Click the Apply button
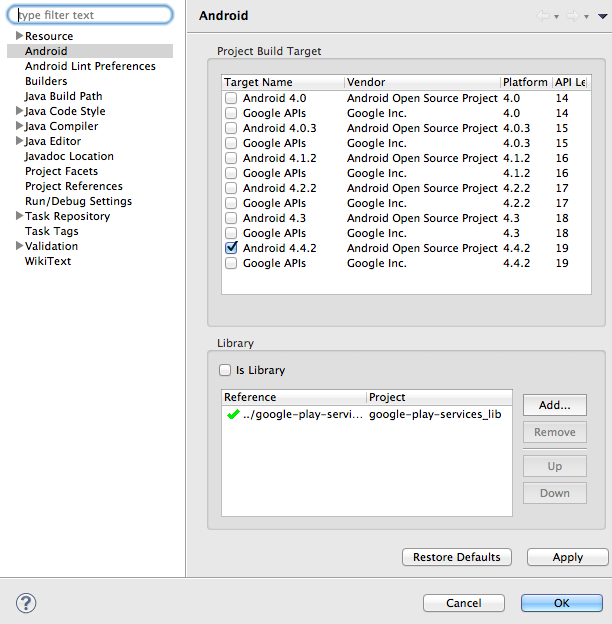This screenshot has width=612, height=624. tap(568, 557)
